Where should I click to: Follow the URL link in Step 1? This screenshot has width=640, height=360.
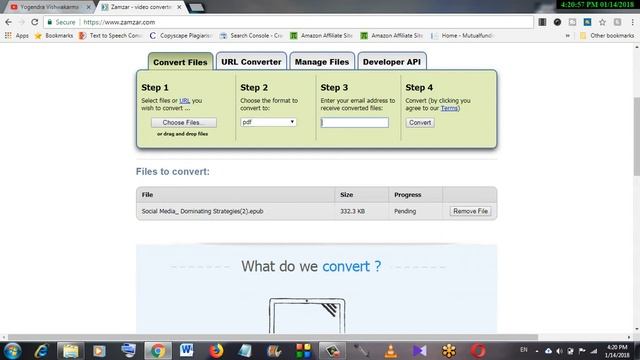click(x=184, y=100)
